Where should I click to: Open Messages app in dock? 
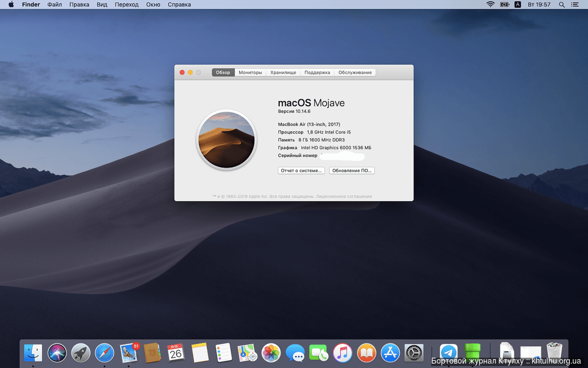click(295, 352)
